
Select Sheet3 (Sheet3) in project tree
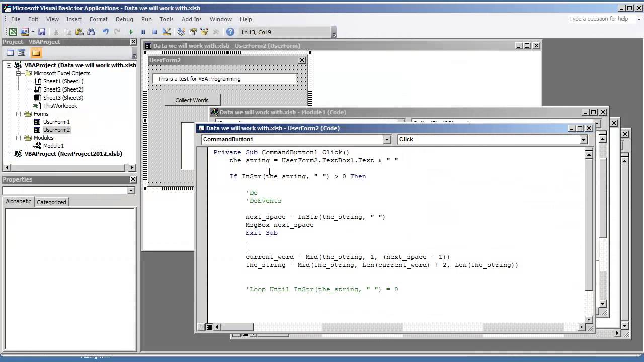click(x=63, y=98)
